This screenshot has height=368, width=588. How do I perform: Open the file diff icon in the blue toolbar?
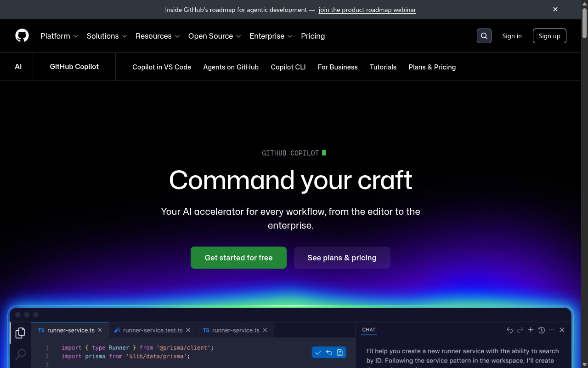339,352
